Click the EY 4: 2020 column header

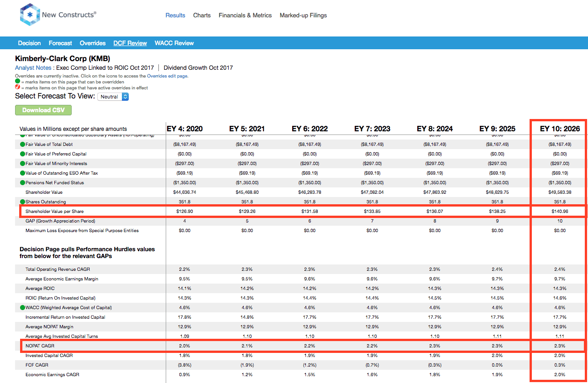[184, 129]
